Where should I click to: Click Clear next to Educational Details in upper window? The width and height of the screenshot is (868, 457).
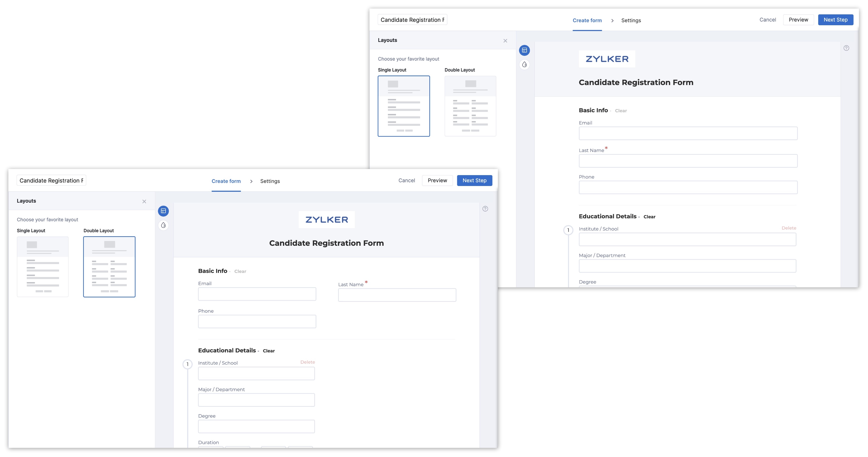pyautogui.click(x=649, y=217)
